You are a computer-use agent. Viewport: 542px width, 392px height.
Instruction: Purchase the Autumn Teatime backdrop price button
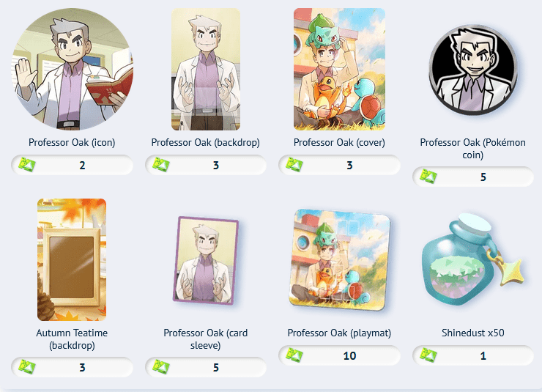73,367
